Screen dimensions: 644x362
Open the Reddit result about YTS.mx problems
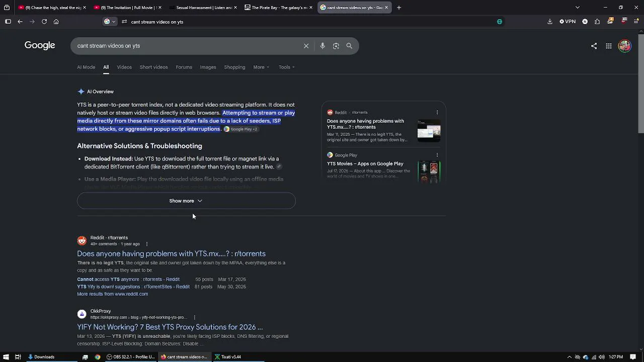coord(171,254)
